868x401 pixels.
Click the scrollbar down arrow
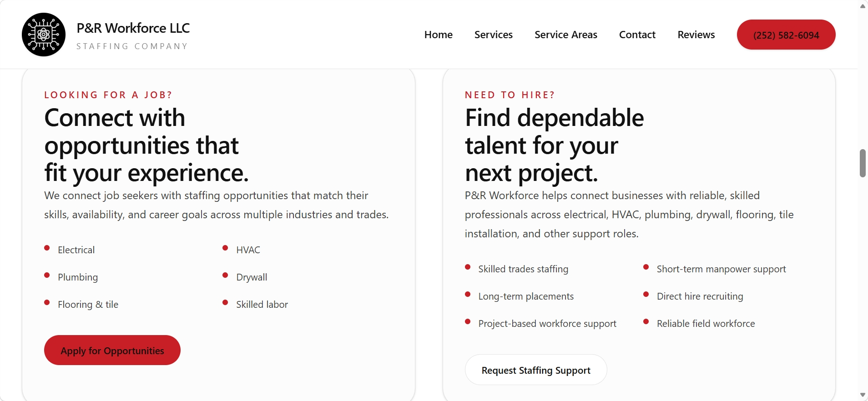863,395
